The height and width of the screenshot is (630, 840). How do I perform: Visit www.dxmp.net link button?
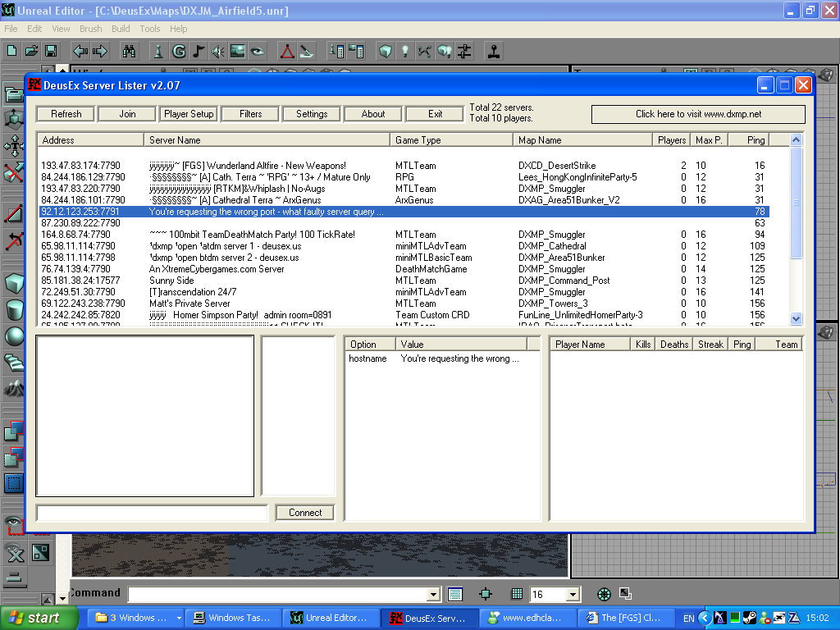(x=698, y=113)
